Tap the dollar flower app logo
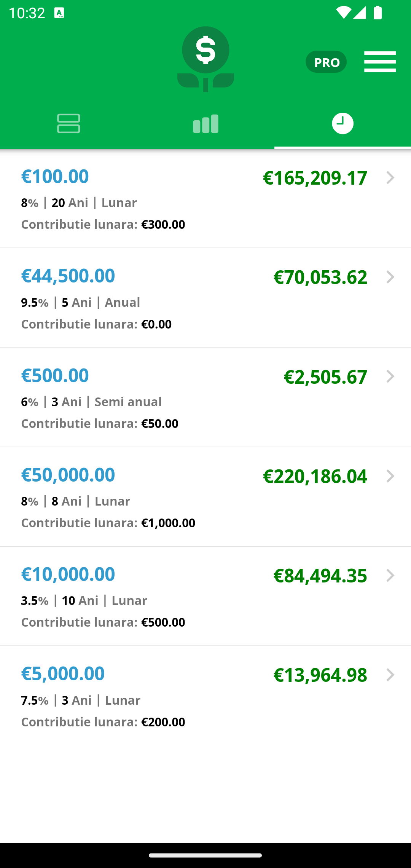Viewport: 411px width, 868px height. tap(205, 59)
